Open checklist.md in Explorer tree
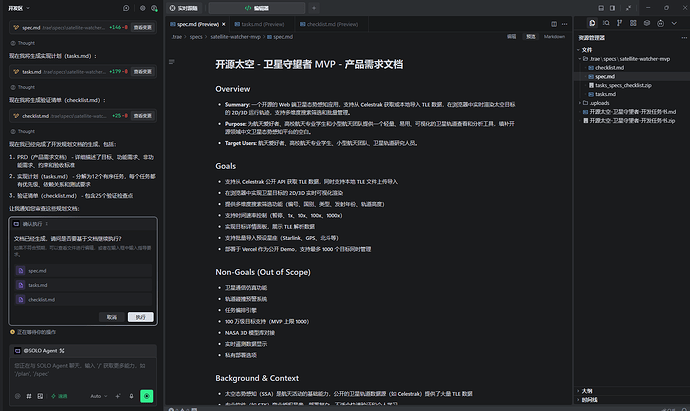Image resolution: width=690 pixels, height=411 pixels. tap(609, 67)
